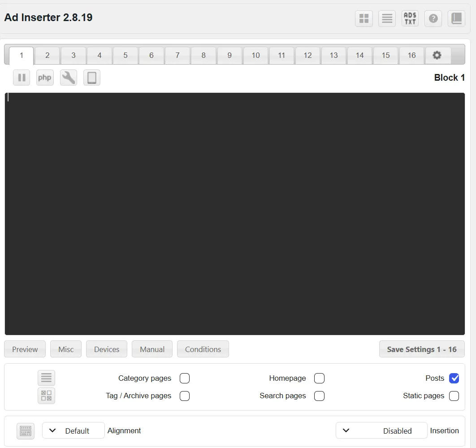Open the book documentation icon
Viewport: 476px width, 448px height.
pyautogui.click(x=456, y=18)
